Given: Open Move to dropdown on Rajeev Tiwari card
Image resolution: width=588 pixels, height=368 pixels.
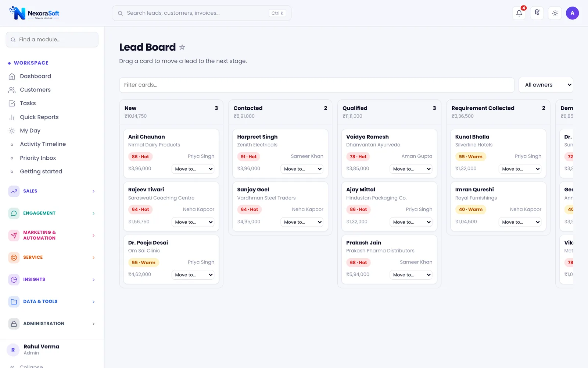Looking at the screenshot, I should click(193, 222).
